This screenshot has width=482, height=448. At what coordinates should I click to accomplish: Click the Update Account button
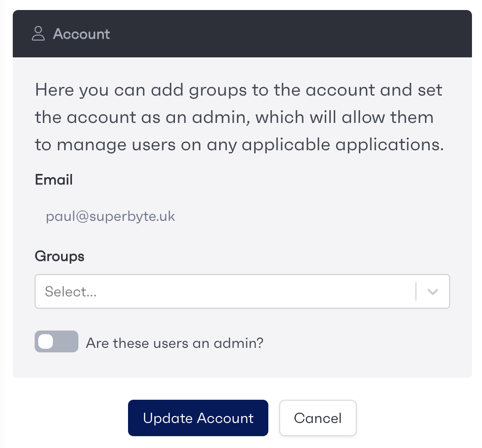198,418
